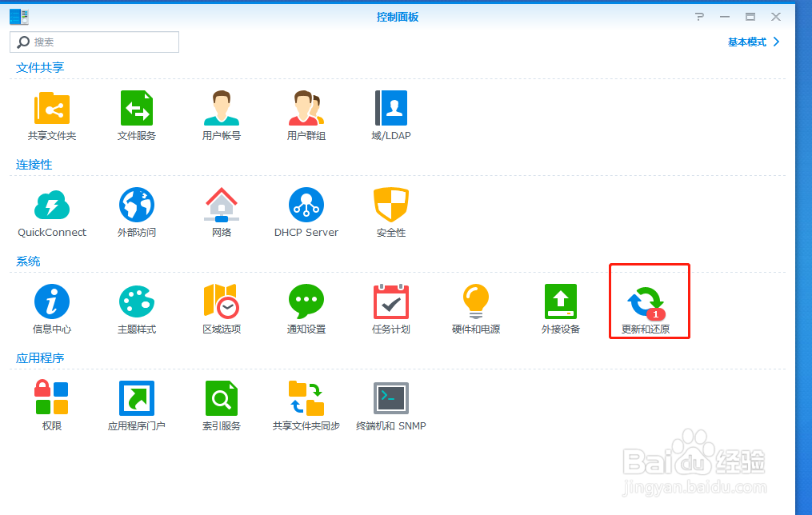This screenshot has height=515, width=812.
Task: Click the help question mark button
Action: coord(700,17)
